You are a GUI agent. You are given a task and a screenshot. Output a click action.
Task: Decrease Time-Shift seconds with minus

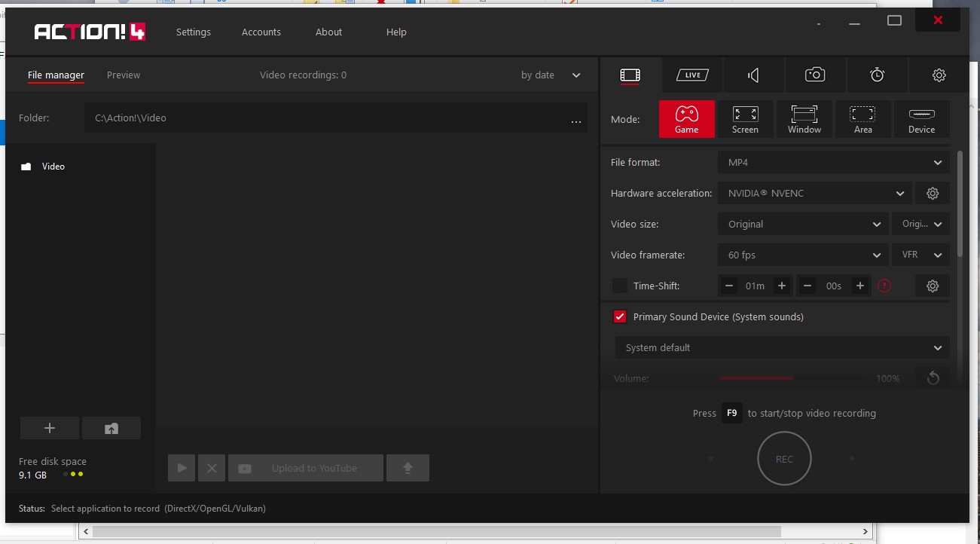tap(808, 286)
